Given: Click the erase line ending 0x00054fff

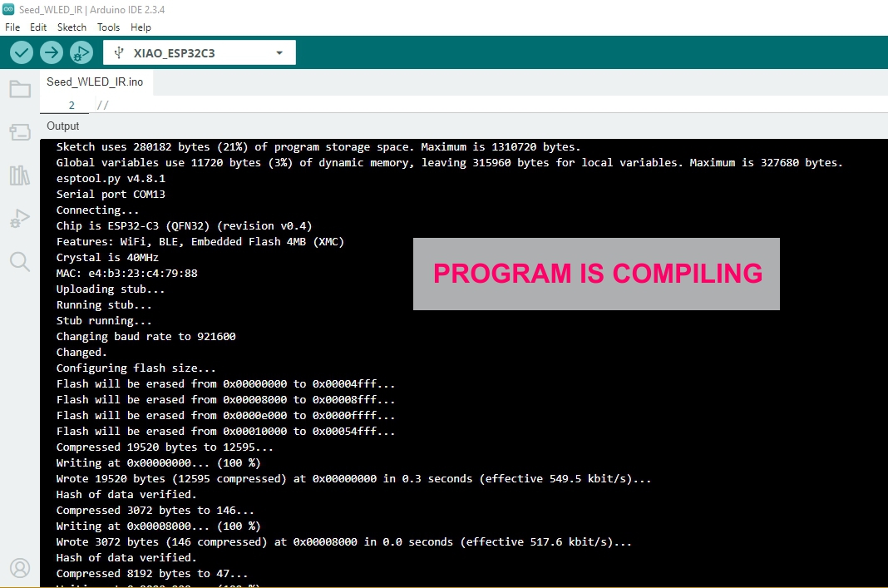Looking at the screenshot, I should point(225,432).
